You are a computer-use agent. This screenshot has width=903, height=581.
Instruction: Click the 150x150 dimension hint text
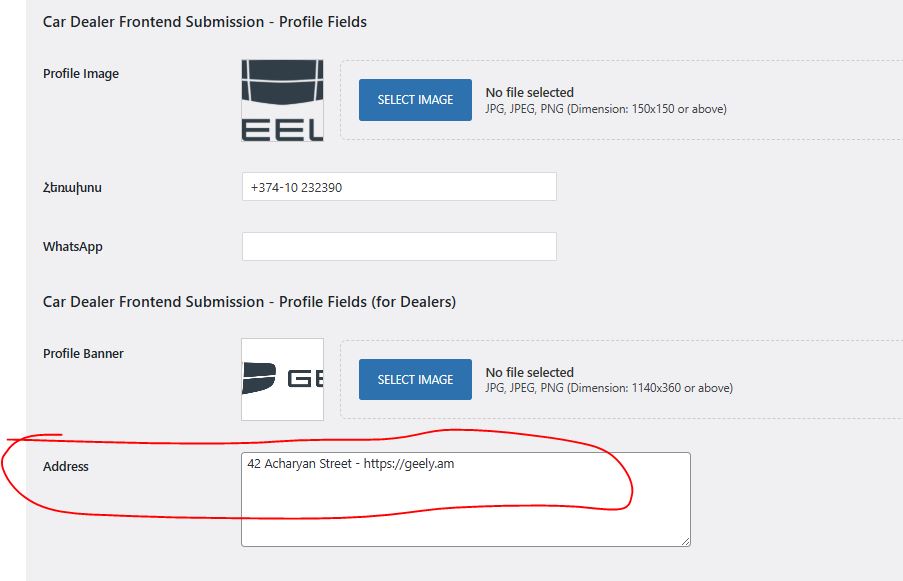606,109
